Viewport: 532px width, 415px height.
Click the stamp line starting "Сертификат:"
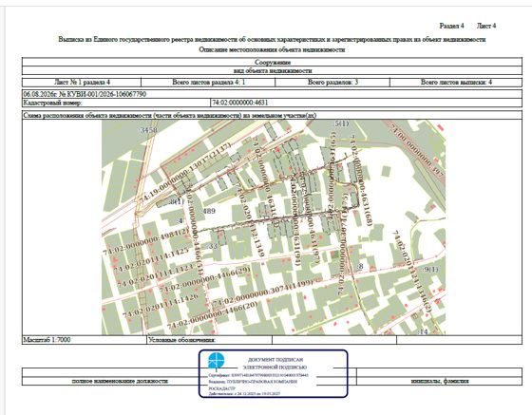pyautogui.click(x=258, y=375)
